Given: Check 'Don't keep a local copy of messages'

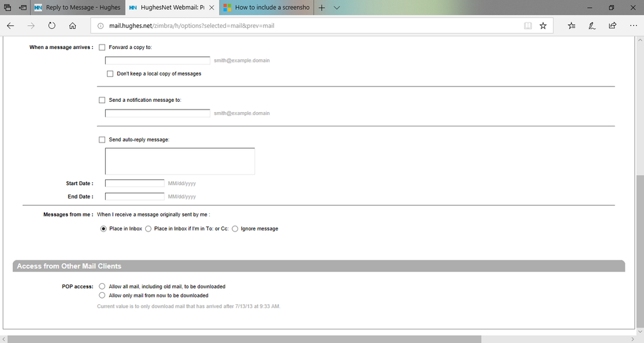Looking at the screenshot, I should pyautogui.click(x=110, y=74).
